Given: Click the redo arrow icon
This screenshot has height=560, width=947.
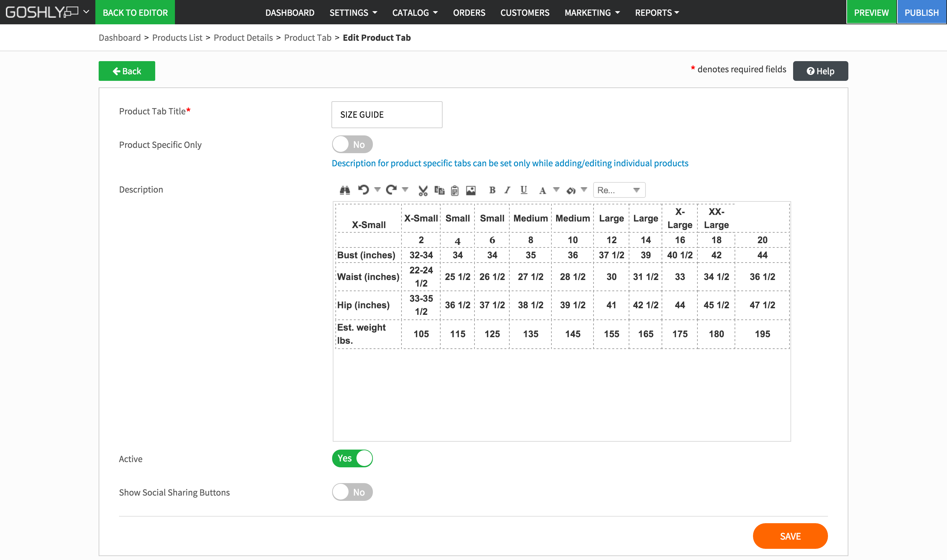Looking at the screenshot, I should (391, 189).
